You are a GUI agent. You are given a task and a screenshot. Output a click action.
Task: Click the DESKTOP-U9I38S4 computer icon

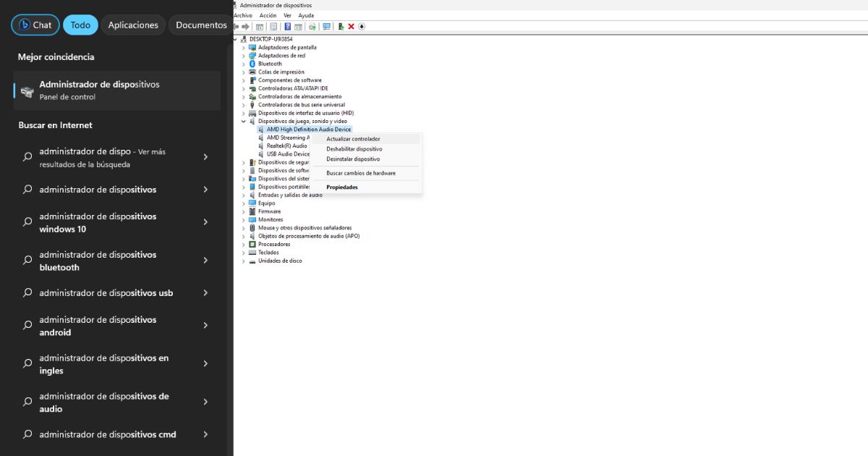click(x=244, y=39)
